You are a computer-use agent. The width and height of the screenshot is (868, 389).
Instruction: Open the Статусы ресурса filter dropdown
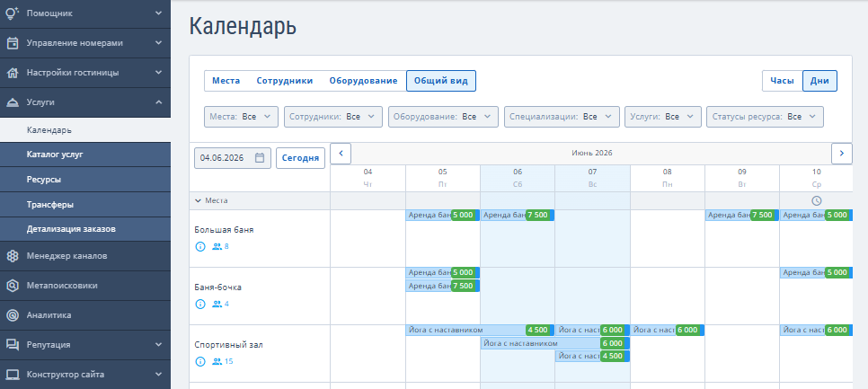pyautogui.click(x=765, y=117)
